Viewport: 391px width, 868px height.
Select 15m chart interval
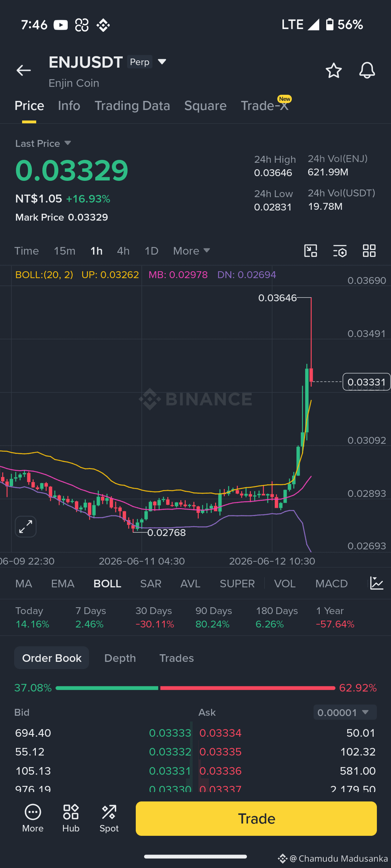tap(64, 251)
